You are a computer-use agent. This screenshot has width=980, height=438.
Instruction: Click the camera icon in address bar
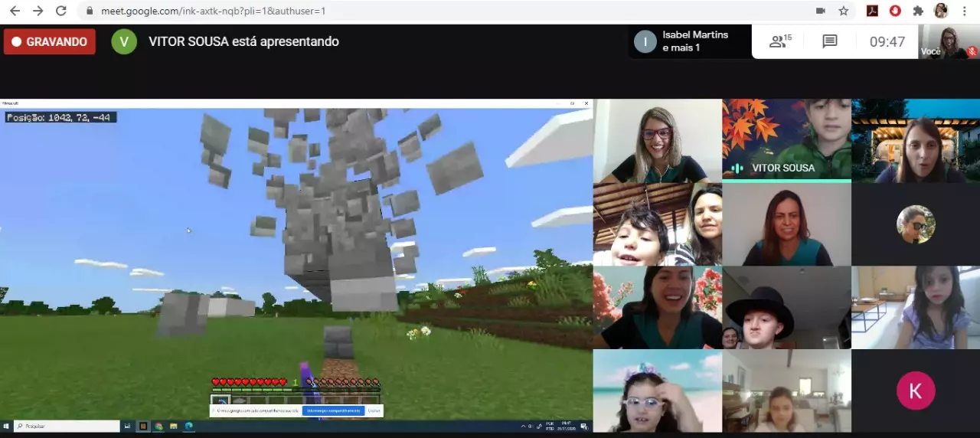(821, 11)
